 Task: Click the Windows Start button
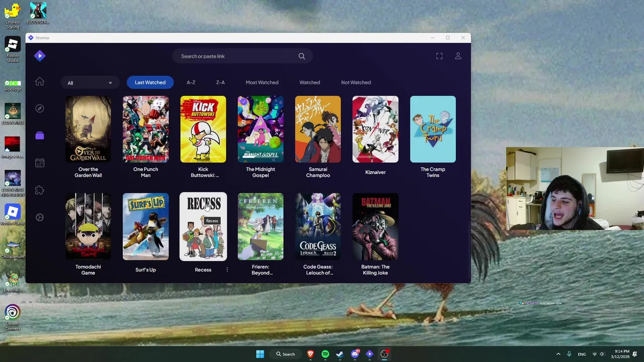(260, 354)
